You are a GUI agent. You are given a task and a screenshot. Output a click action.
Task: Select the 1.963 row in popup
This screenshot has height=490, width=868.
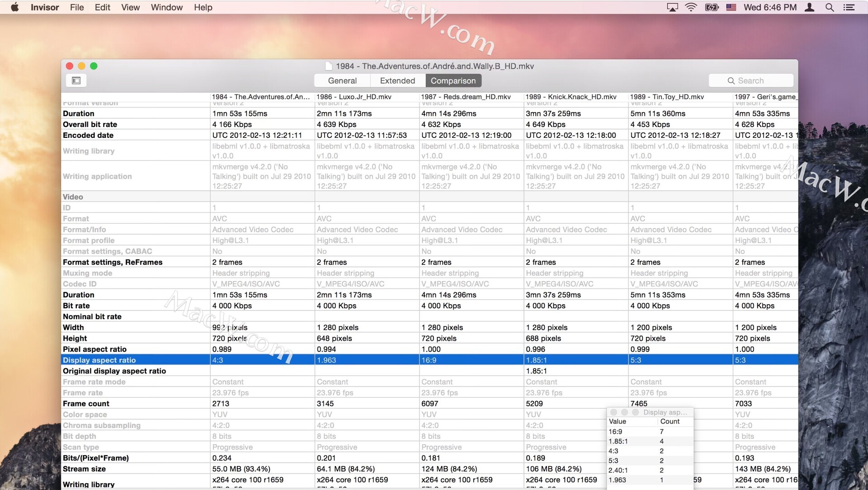(650, 480)
